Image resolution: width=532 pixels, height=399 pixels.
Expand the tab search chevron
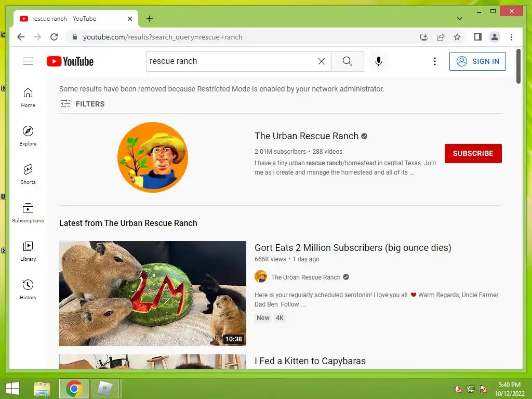click(459, 19)
